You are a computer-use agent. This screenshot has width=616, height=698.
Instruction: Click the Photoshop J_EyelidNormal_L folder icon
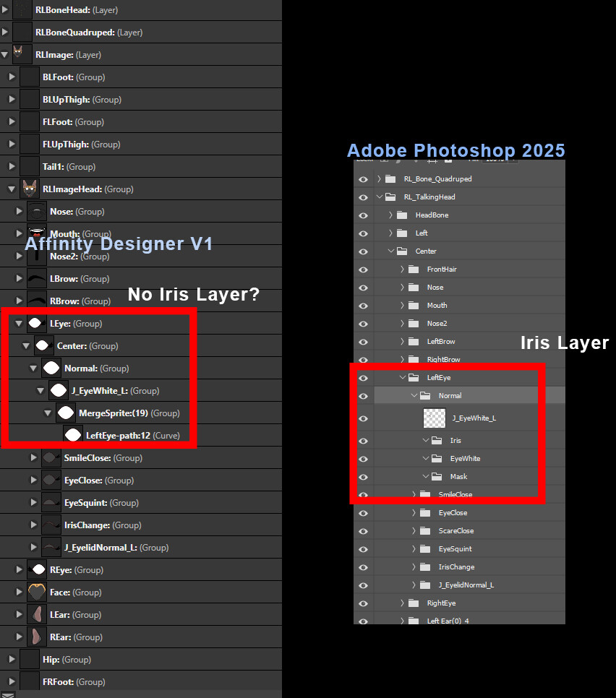(x=425, y=585)
